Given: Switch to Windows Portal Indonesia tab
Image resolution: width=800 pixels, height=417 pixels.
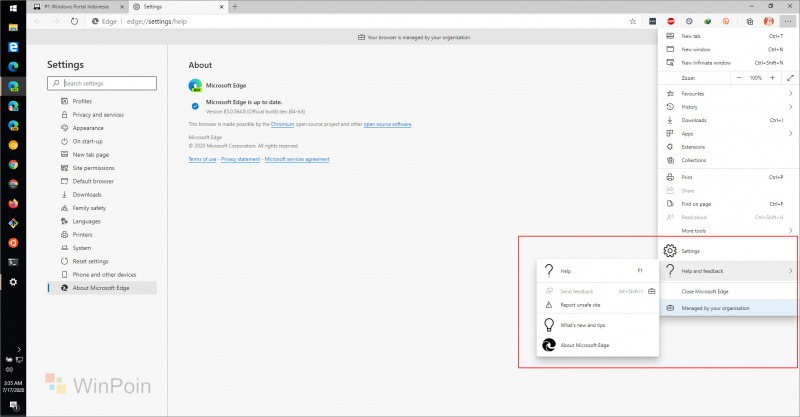Looking at the screenshot, I should 79,7.
